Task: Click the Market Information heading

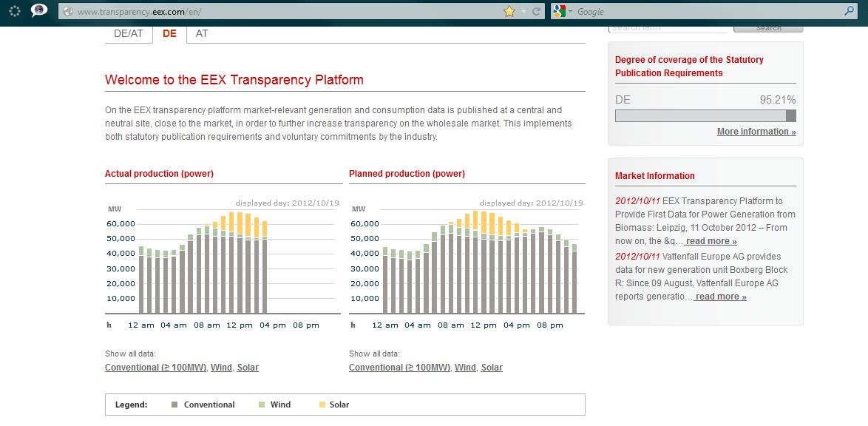Action: (655, 175)
